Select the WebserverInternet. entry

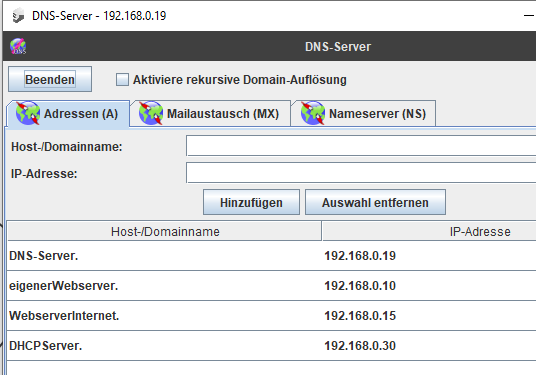(x=271, y=316)
